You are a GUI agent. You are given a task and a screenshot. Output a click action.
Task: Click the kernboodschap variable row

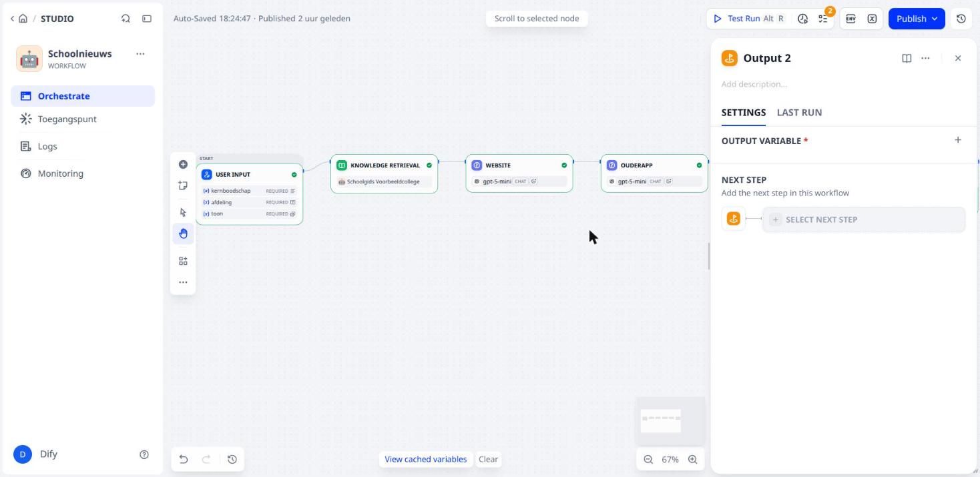pyautogui.click(x=249, y=191)
